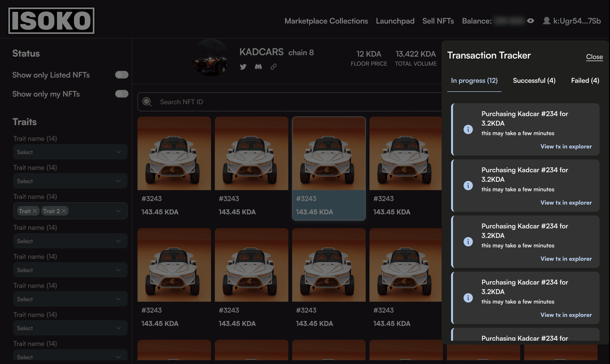Close the Transaction Tracker panel

pyautogui.click(x=594, y=57)
